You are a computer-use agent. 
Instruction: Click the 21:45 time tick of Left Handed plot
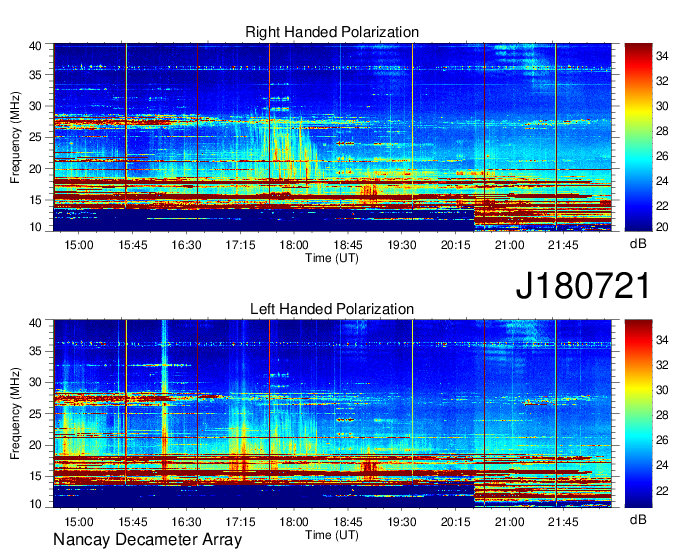pos(563,522)
